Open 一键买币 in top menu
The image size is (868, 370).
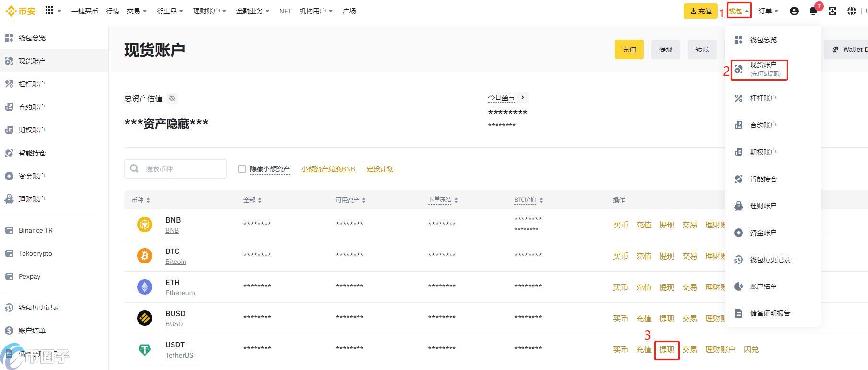click(84, 11)
